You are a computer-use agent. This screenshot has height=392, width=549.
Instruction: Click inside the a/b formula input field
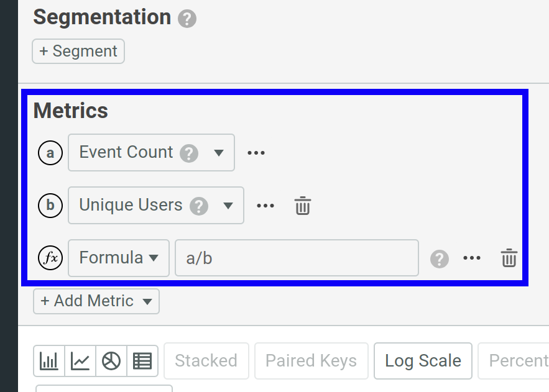click(297, 258)
